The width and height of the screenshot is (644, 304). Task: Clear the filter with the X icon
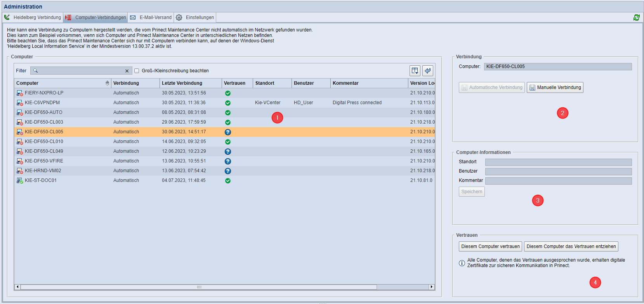click(127, 71)
